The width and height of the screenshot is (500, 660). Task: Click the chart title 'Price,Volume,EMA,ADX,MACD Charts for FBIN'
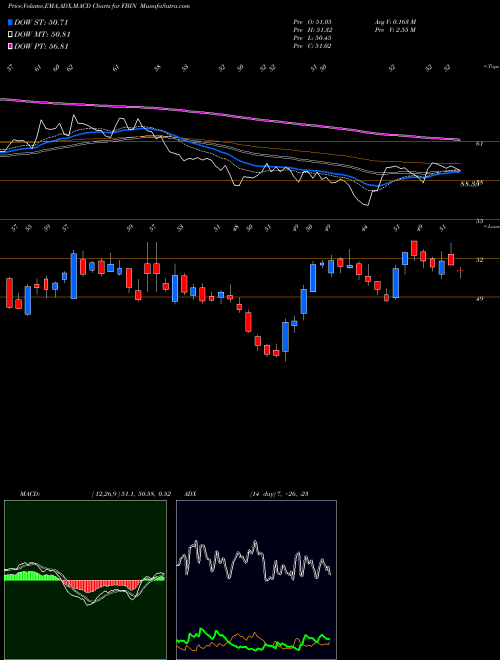pos(73,6)
